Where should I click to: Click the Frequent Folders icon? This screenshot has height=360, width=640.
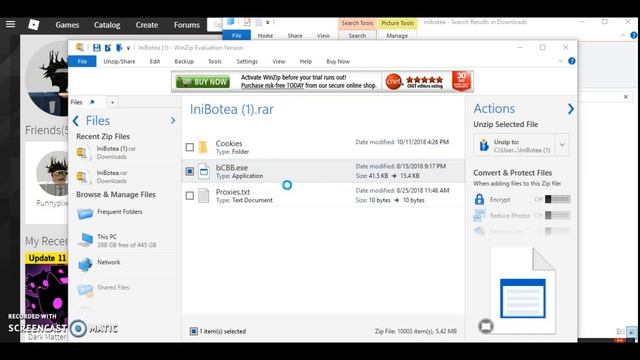[x=85, y=213]
